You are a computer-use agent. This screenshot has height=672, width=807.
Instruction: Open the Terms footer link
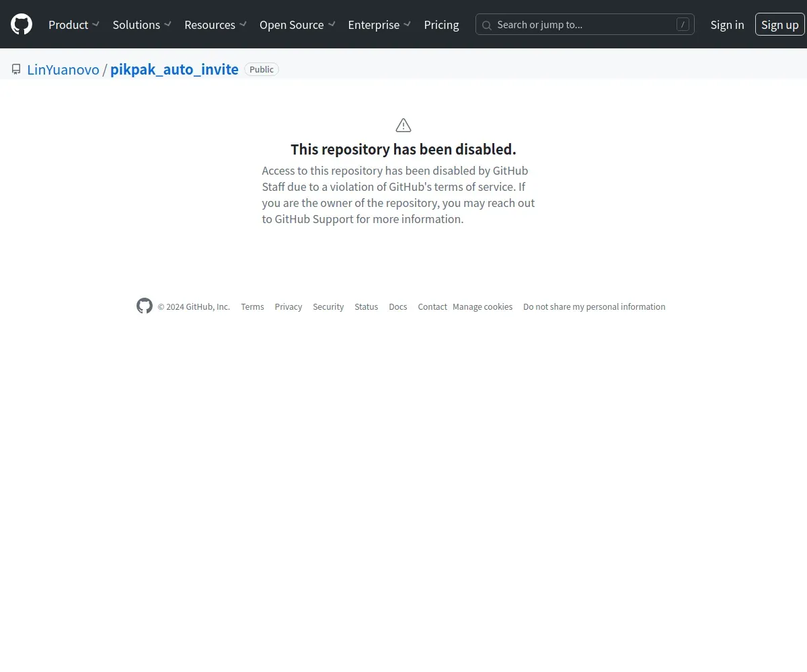(x=252, y=306)
